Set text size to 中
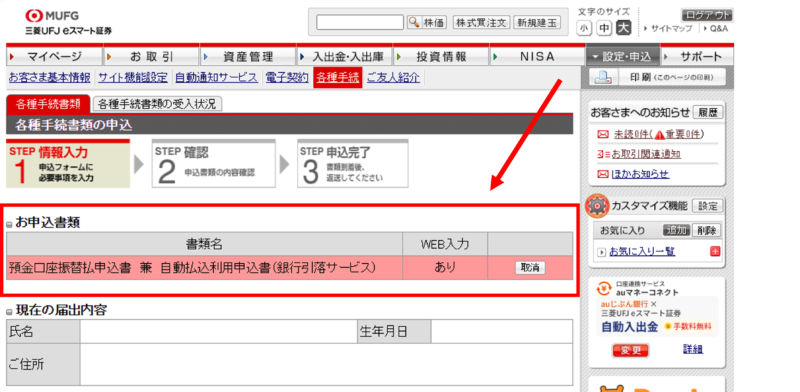800x392 pixels. point(603,28)
